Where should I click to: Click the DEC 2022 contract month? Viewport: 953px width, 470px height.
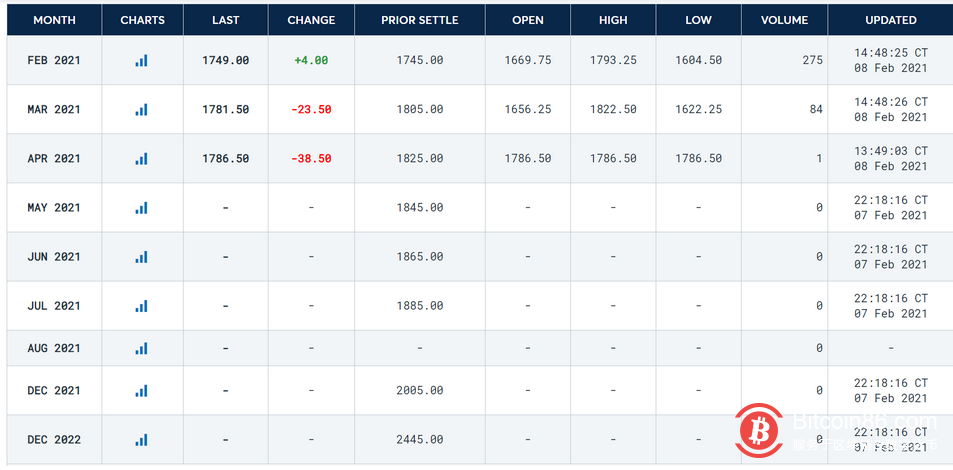54,439
